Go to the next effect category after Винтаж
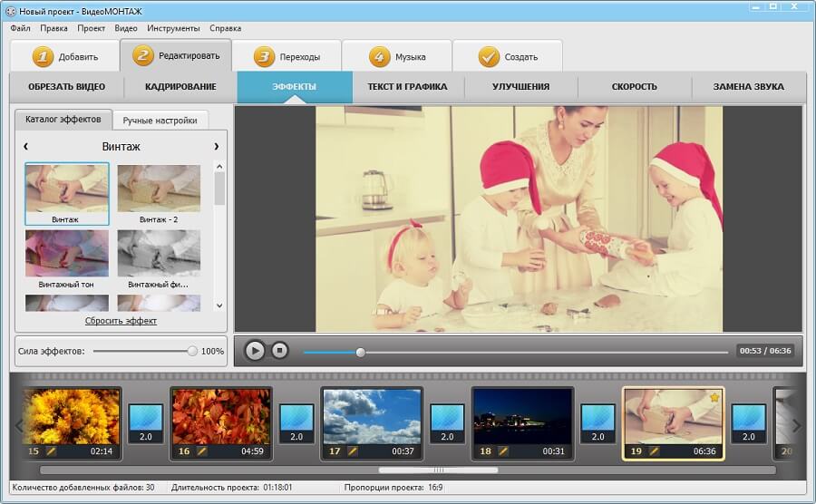Screen dimensions: 816x504 (x=216, y=146)
